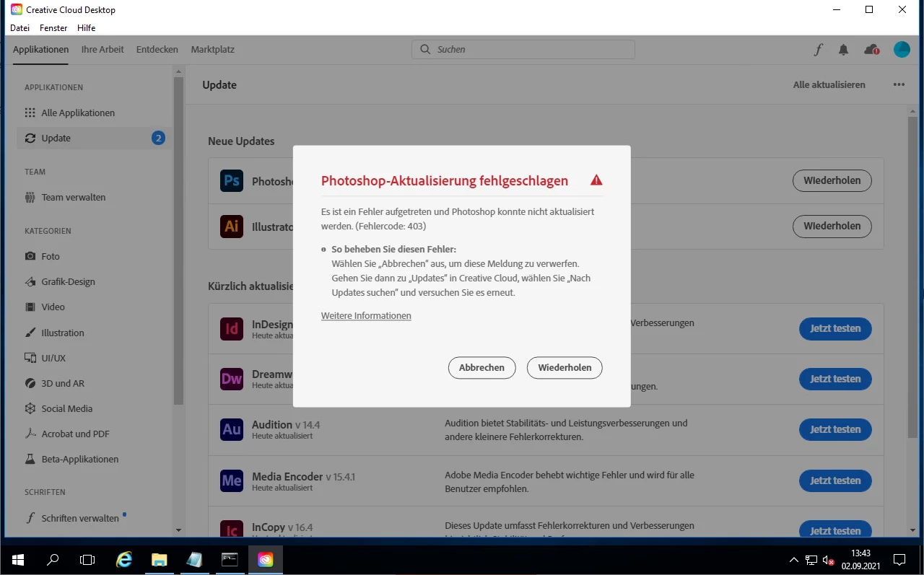The width and height of the screenshot is (924, 575).
Task: Open the three-dot more options menu
Action: pos(899,84)
